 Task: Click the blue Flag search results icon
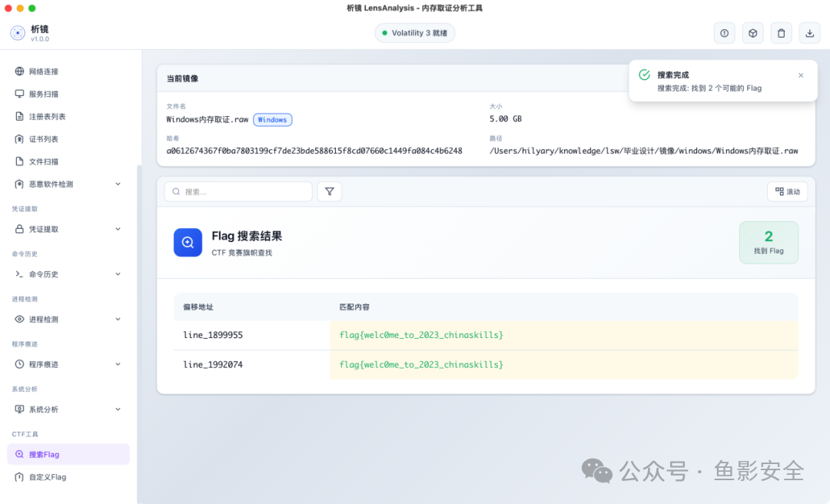coord(188,243)
